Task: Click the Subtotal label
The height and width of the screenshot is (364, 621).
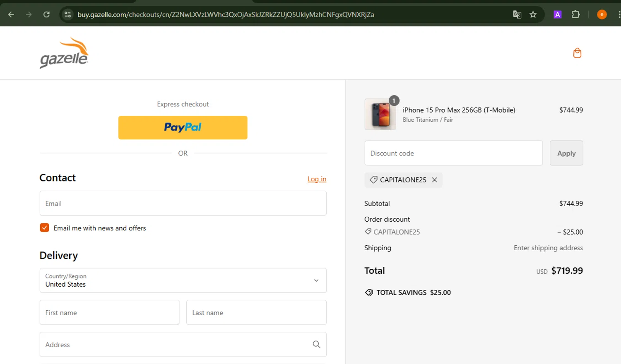Action: [377, 204]
